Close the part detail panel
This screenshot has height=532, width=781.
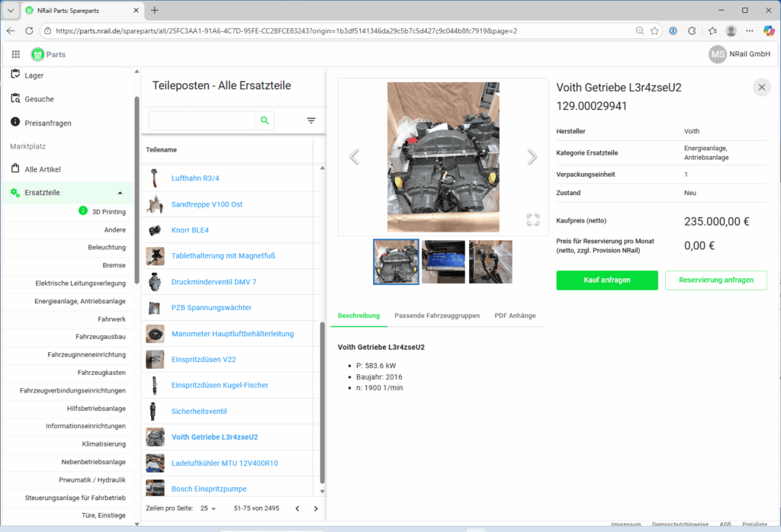761,87
